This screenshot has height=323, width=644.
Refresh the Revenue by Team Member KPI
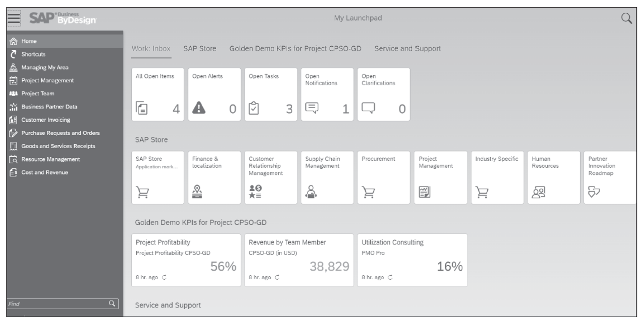[277, 277]
